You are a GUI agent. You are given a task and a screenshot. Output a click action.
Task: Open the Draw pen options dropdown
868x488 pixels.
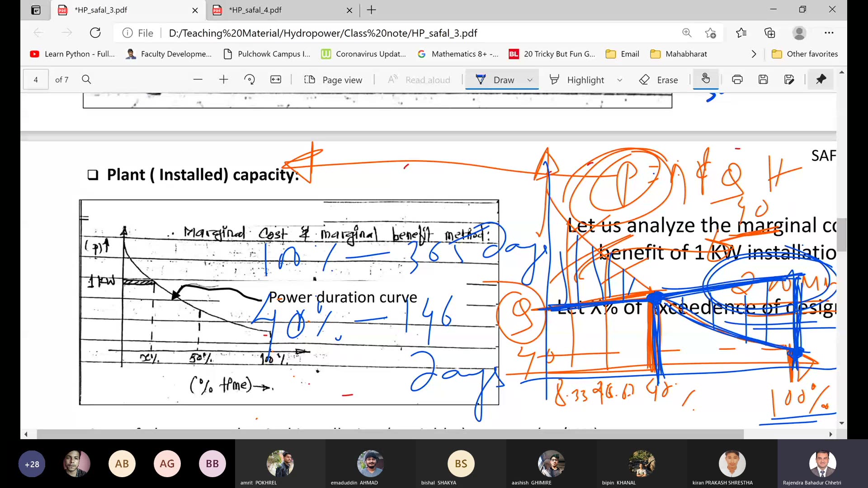click(530, 80)
